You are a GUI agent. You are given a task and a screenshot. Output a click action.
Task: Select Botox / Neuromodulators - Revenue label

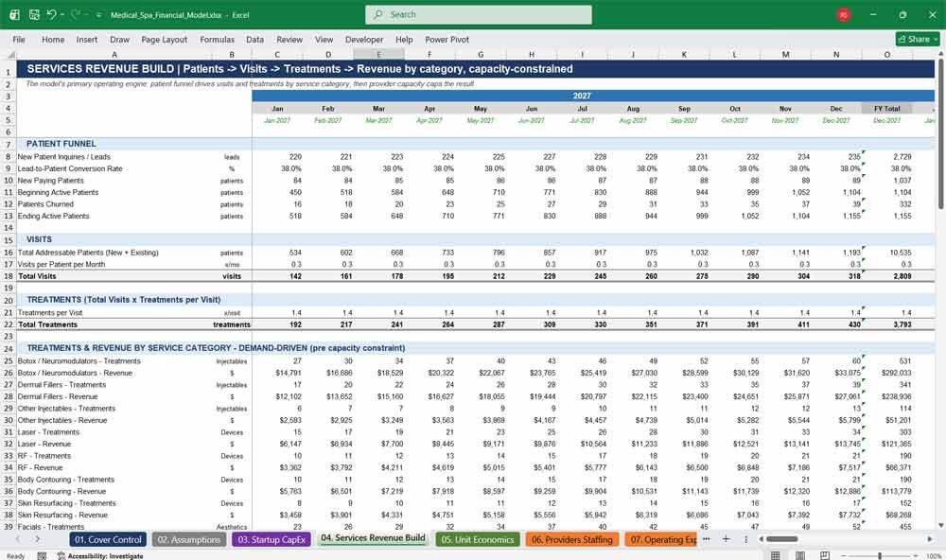click(x=75, y=373)
